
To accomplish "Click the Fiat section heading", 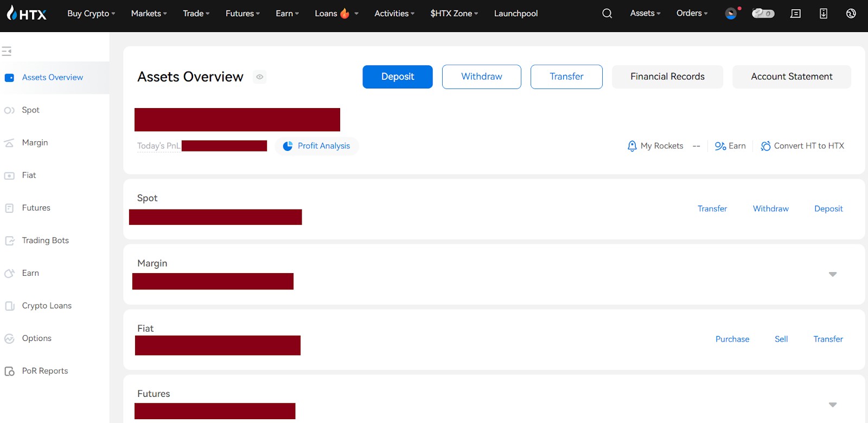I will [145, 329].
